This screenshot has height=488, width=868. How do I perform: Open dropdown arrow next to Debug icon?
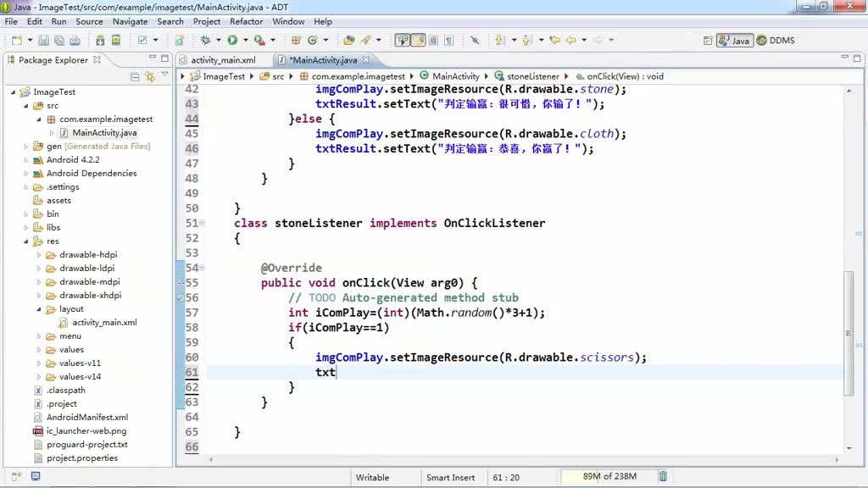[x=218, y=41]
